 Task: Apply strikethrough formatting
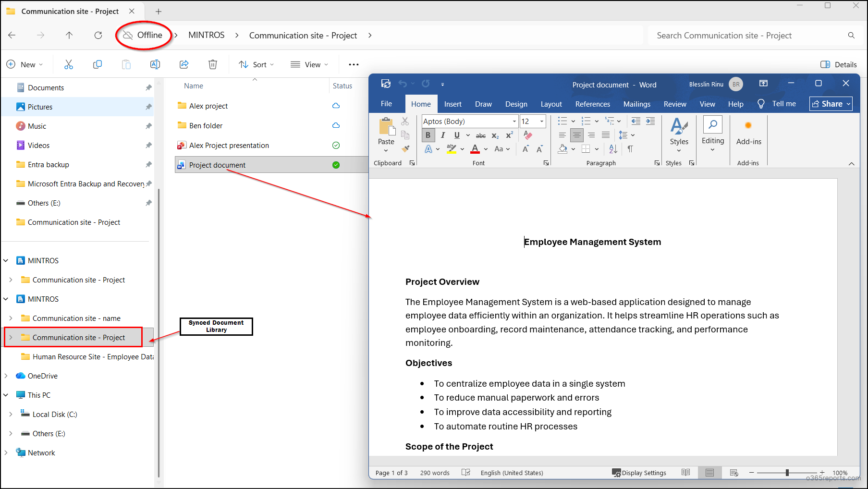[x=480, y=135]
